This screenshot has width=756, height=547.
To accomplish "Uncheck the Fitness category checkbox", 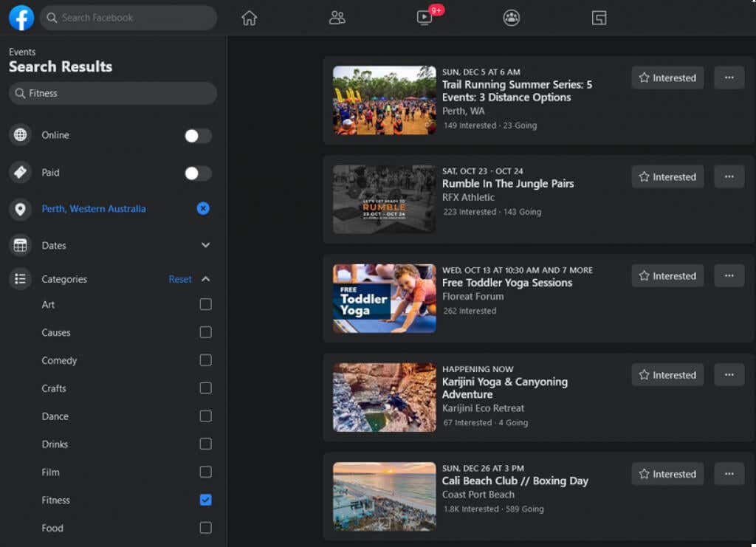I will (205, 500).
